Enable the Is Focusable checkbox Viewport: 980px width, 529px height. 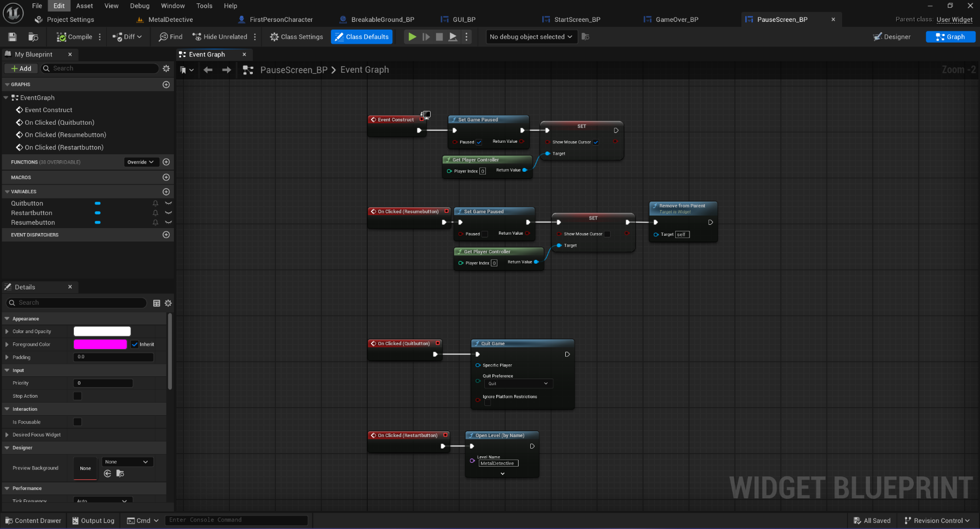[x=78, y=422]
